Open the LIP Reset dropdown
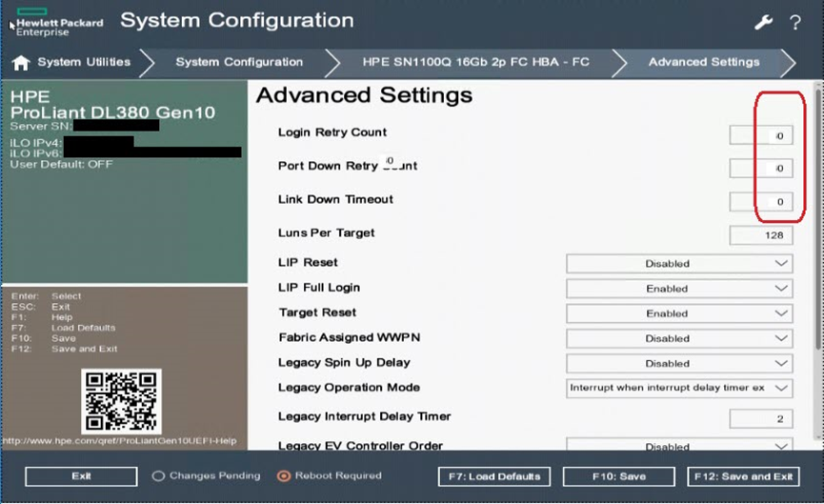 point(679,264)
